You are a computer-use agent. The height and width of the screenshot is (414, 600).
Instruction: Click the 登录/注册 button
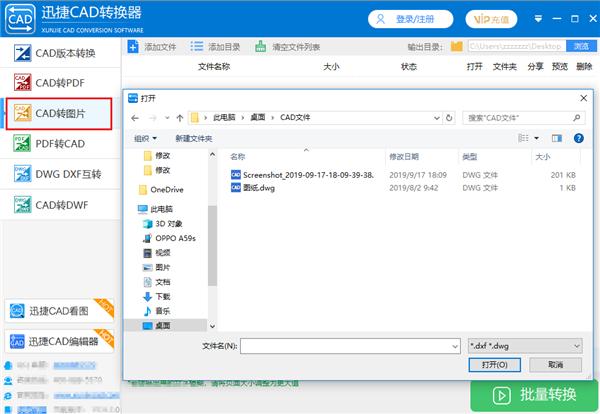tap(410, 19)
